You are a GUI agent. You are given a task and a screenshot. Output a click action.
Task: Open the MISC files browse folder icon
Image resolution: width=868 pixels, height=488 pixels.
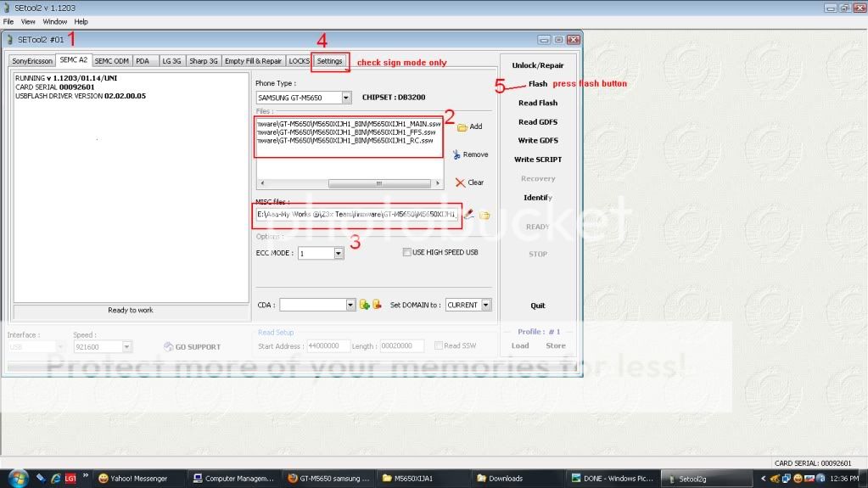484,215
